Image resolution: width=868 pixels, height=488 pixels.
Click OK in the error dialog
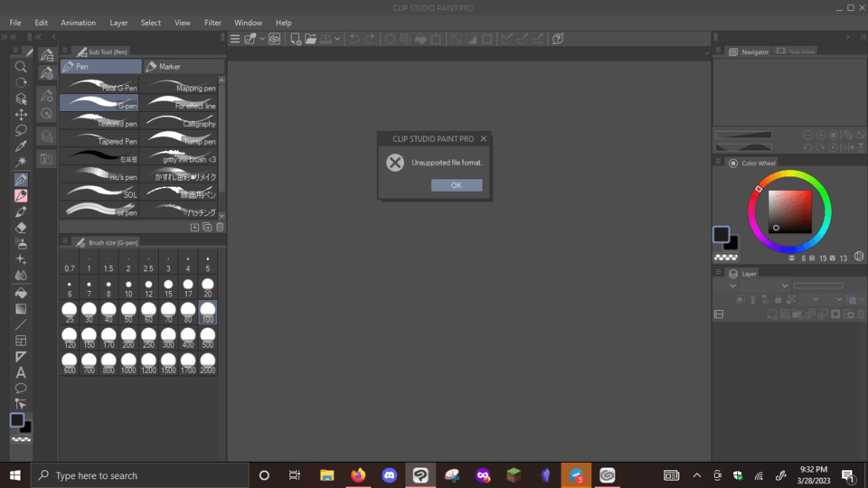[x=457, y=185]
